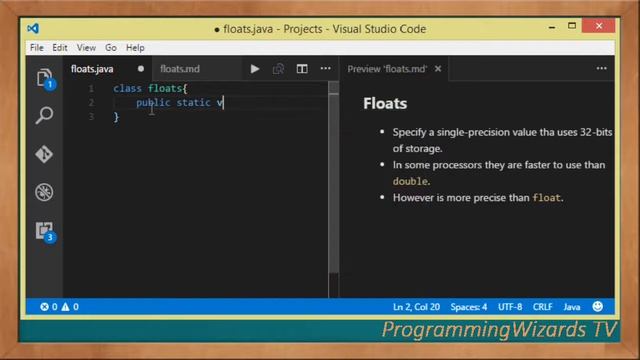Open the File menu
This screenshot has width=640, height=360.
[x=37, y=48]
